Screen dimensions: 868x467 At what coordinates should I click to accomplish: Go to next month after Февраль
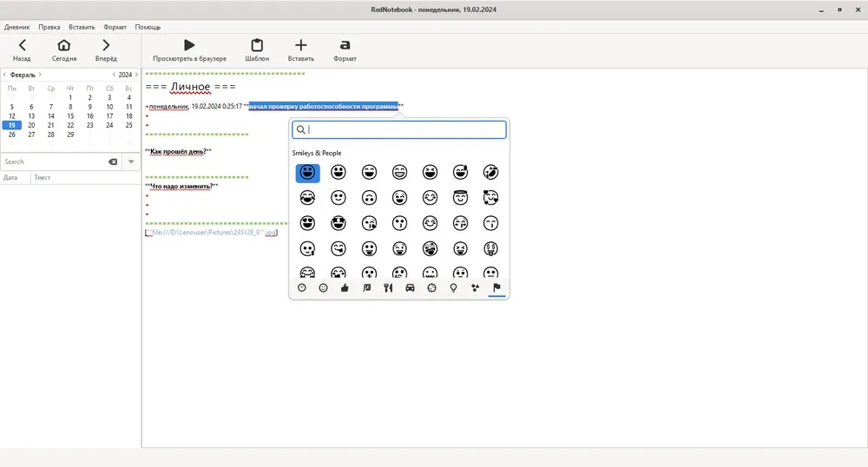pyautogui.click(x=41, y=75)
